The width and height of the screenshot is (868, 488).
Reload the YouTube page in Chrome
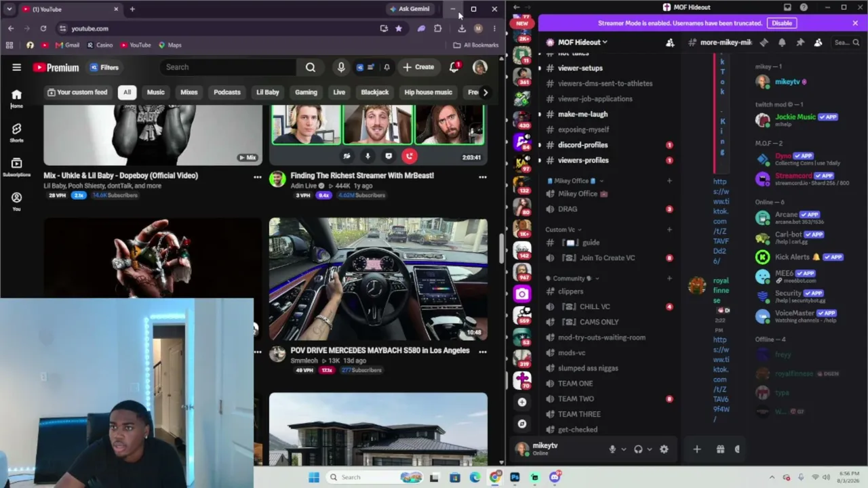click(x=43, y=28)
